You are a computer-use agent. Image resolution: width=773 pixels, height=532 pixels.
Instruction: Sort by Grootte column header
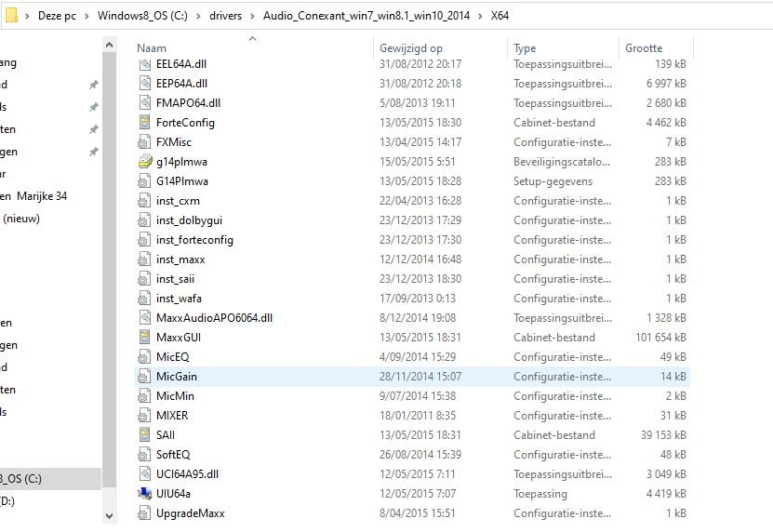(x=644, y=48)
